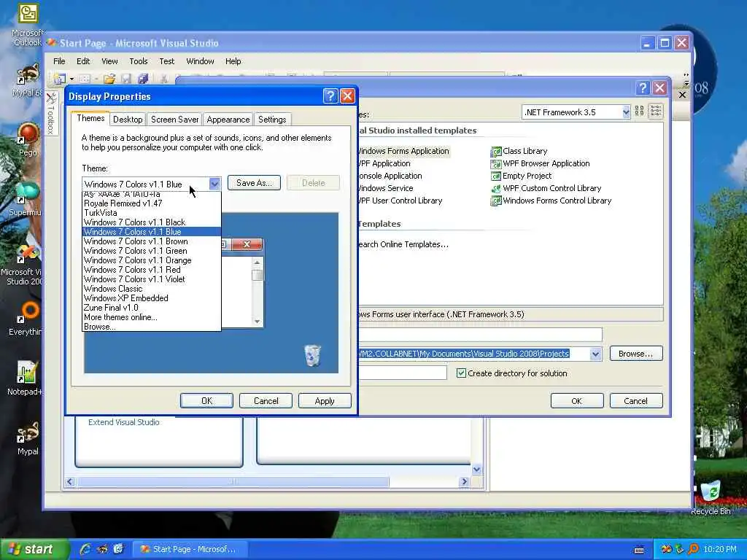This screenshot has height=560, width=747.
Task: Switch to the Desktop tab
Action: 128,120
